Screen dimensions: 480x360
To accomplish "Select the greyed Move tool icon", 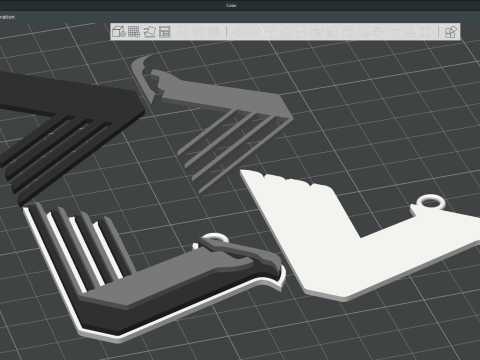I will click(x=239, y=32).
